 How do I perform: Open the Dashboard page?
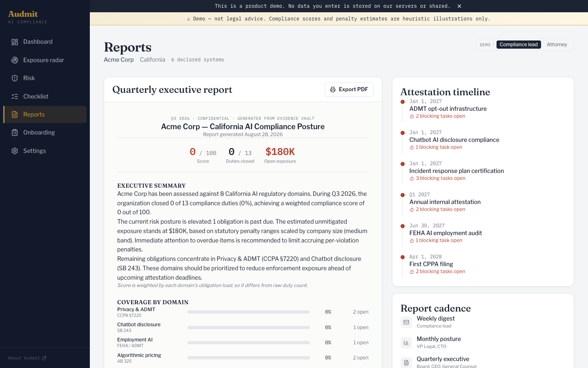tap(45, 42)
